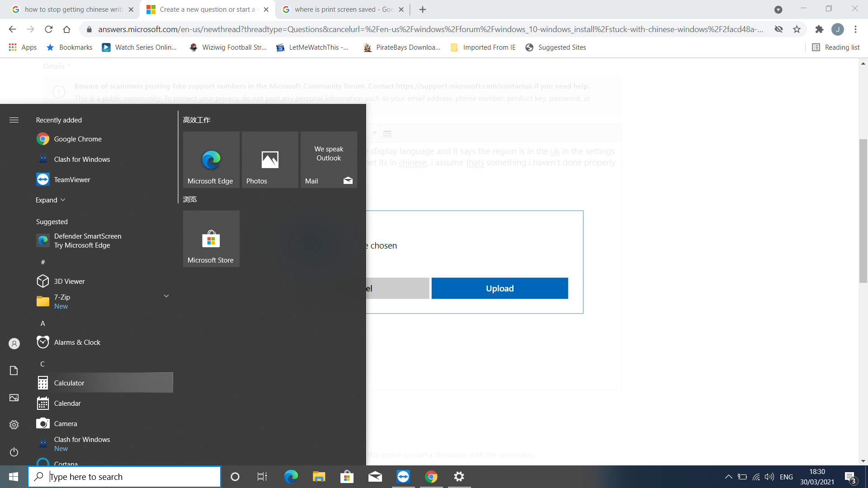Image resolution: width=868 pixels, height=488 pixels.
Task: Open Pictures icon in Start sidebar
Action: pos(14,398)
